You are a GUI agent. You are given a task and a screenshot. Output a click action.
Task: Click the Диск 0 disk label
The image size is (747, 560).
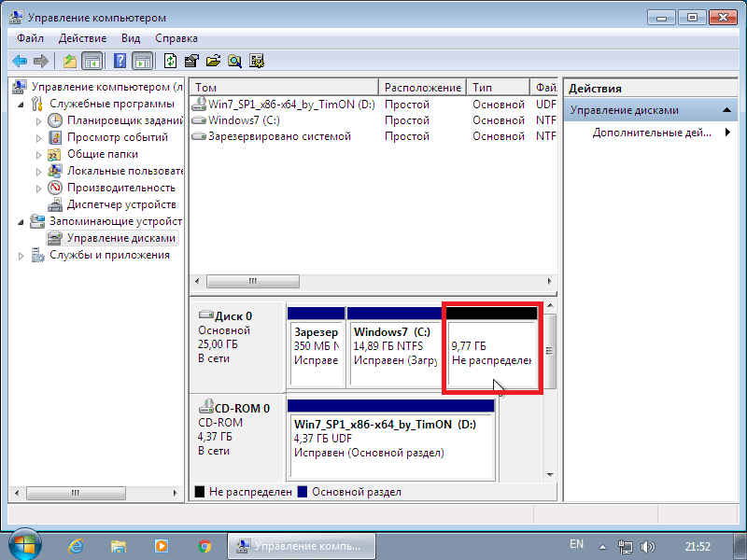233,316
